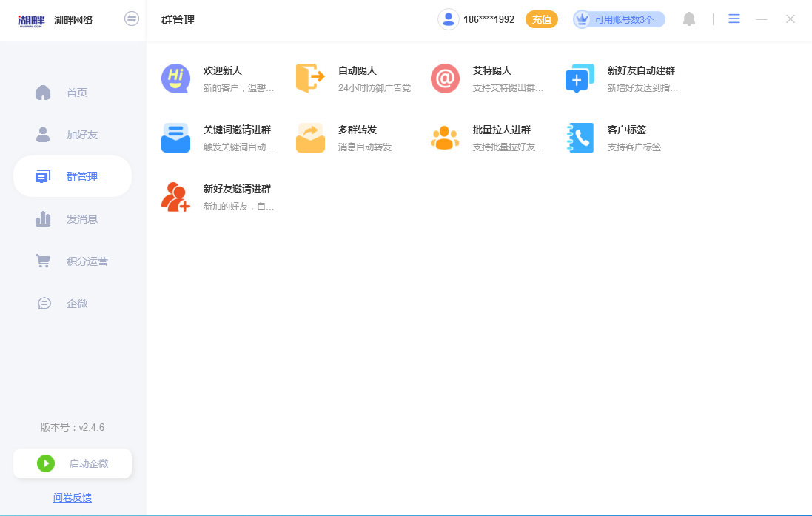
Task: Click the 启动企微 launch button
Action: click(x=72, y=463)
